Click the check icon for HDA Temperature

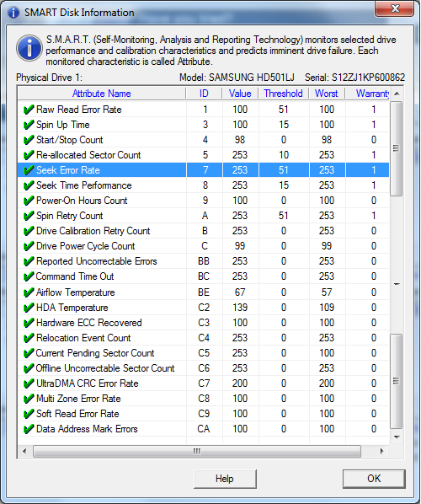(29, 308)
